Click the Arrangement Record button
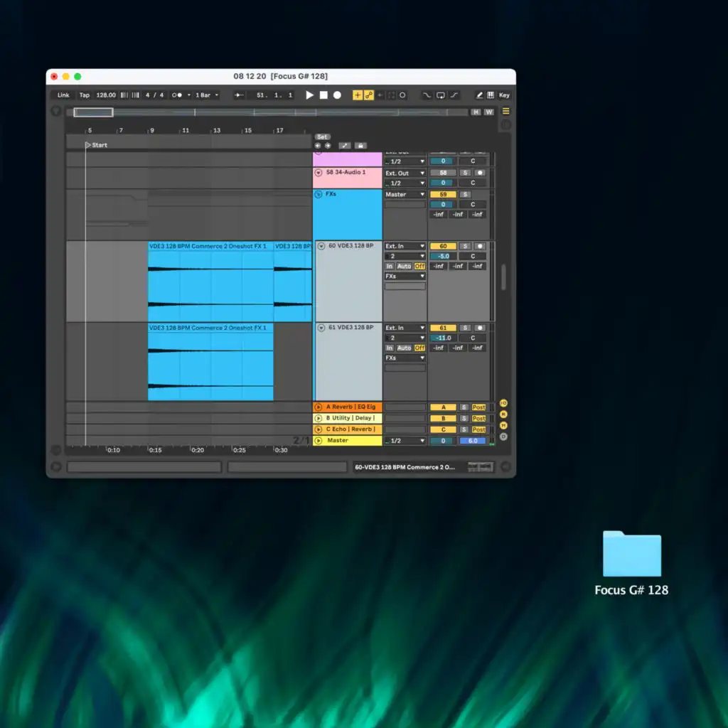This screenshot has width=728, height=728. click(337, 95)
